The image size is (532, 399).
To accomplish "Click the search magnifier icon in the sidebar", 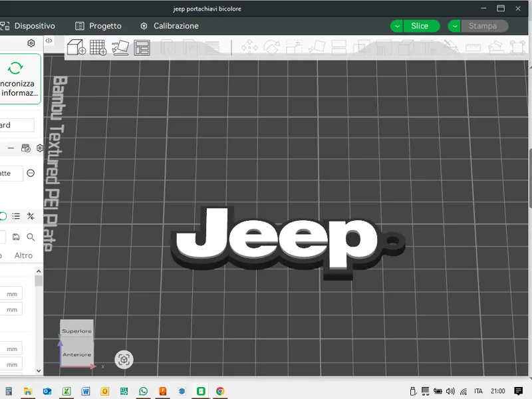I will coord(31,237).
